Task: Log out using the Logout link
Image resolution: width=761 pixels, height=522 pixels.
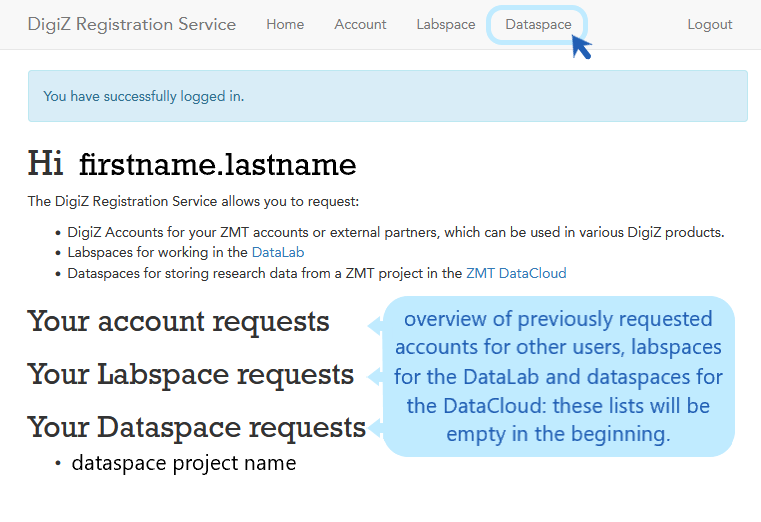Action: pyautogui.click(x=710, y=24)
